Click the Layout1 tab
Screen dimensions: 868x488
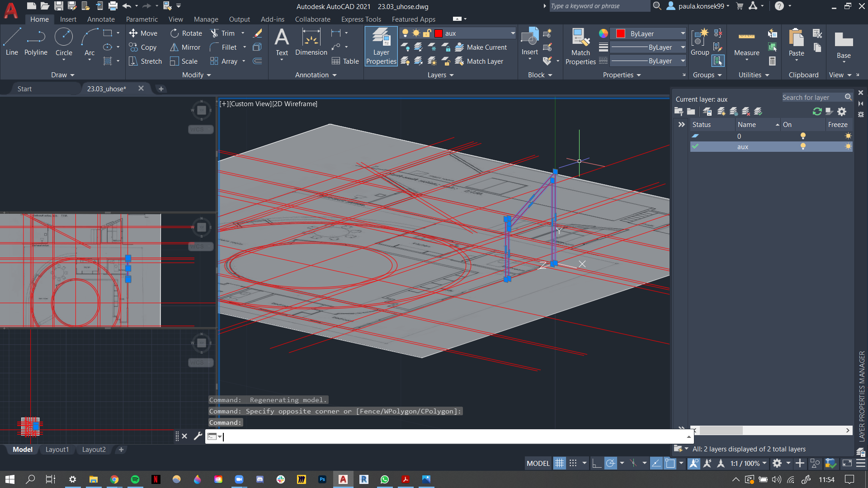57,449
